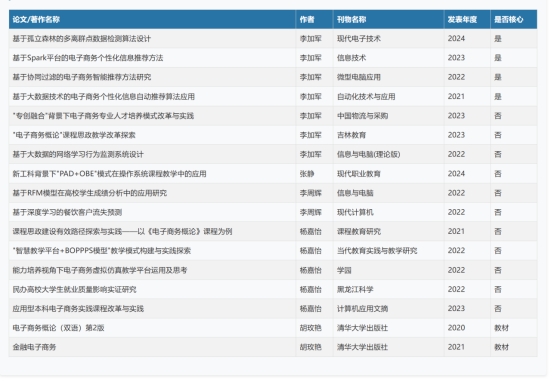The height and width of the screenshot is (385, 552).
Task: Click the 基于协同过滤的电子商务智能推荐方法研究 title
Action: pyautogui.click(x=82, y=77)
